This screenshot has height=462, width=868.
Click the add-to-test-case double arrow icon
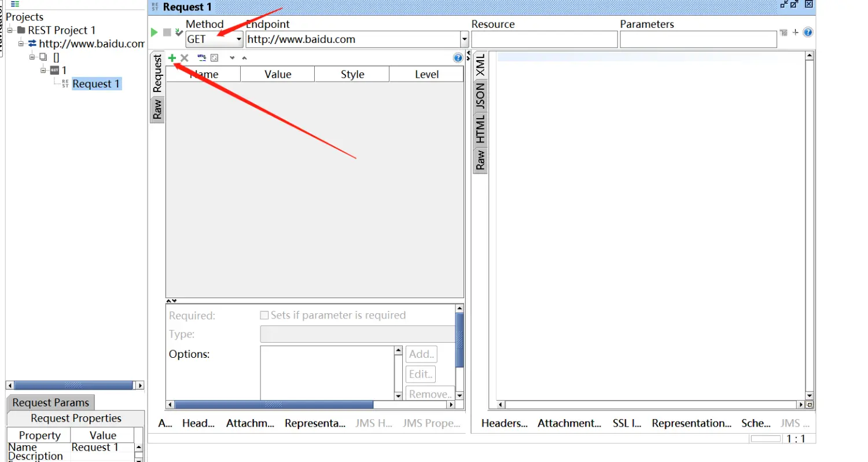(179, 32)
